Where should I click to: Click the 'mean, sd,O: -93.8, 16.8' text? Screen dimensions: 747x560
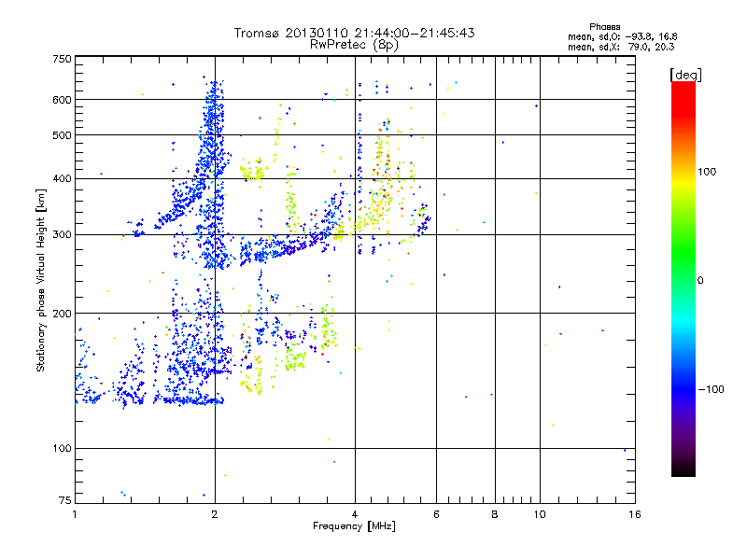[622, 36]
